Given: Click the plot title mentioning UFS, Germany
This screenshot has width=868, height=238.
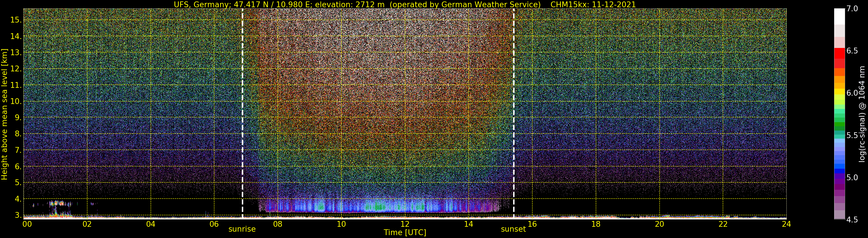Looking at the screenshot, I should tap(405, 4).
